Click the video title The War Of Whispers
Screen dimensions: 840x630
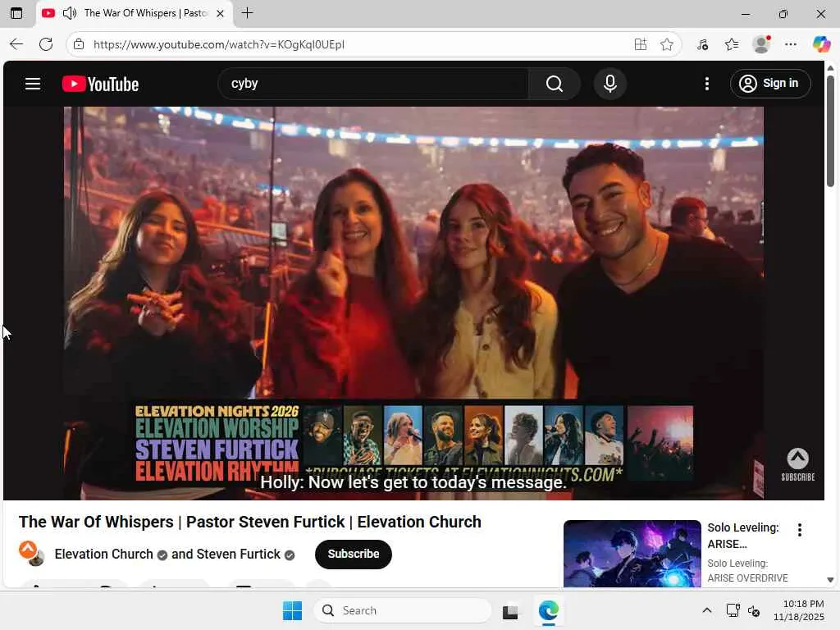249,523
